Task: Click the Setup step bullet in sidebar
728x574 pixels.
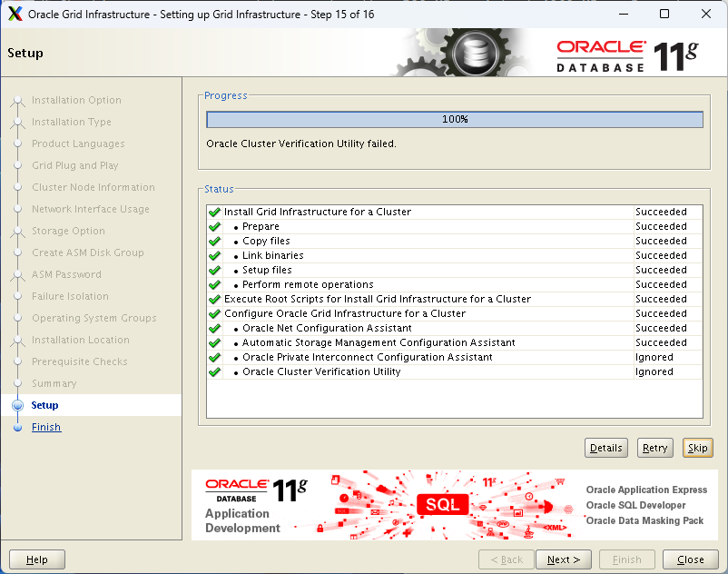Action: click(17, 405)
